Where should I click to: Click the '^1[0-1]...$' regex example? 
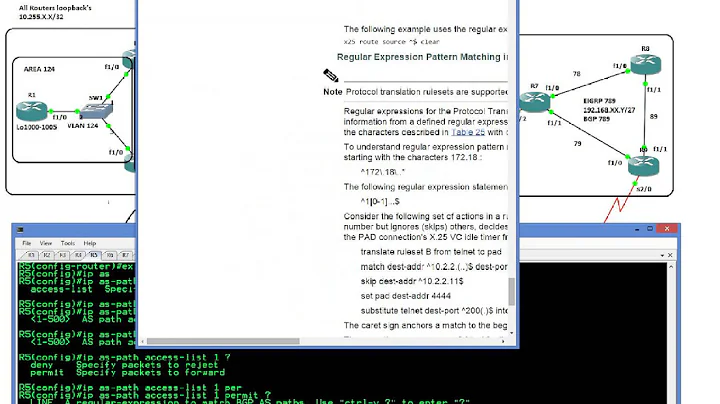[380, 202]
